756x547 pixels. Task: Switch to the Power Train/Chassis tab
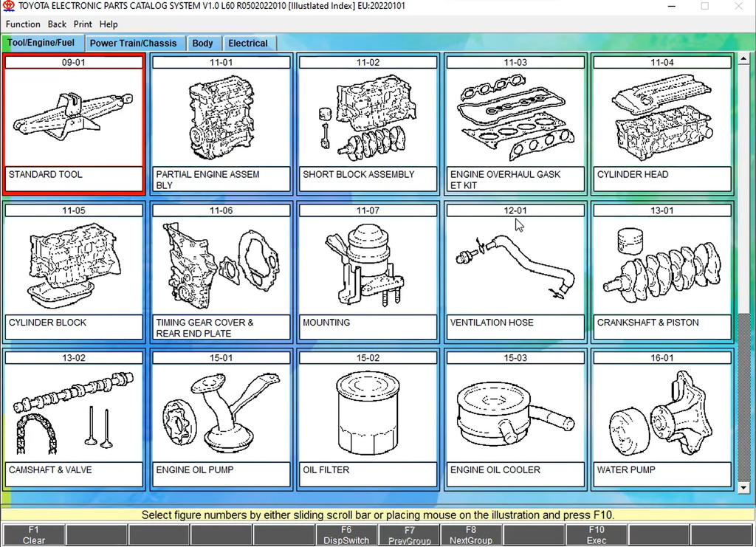pos(133,43)
